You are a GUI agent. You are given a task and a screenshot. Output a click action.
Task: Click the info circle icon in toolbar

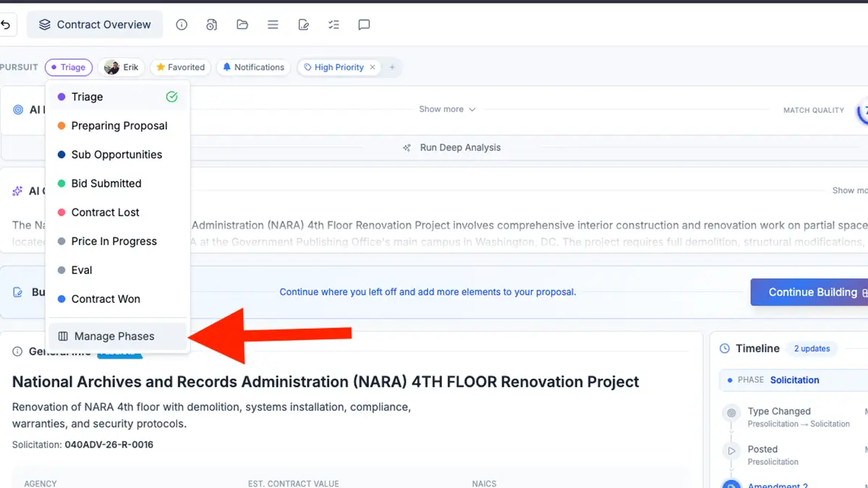point(182,25)
